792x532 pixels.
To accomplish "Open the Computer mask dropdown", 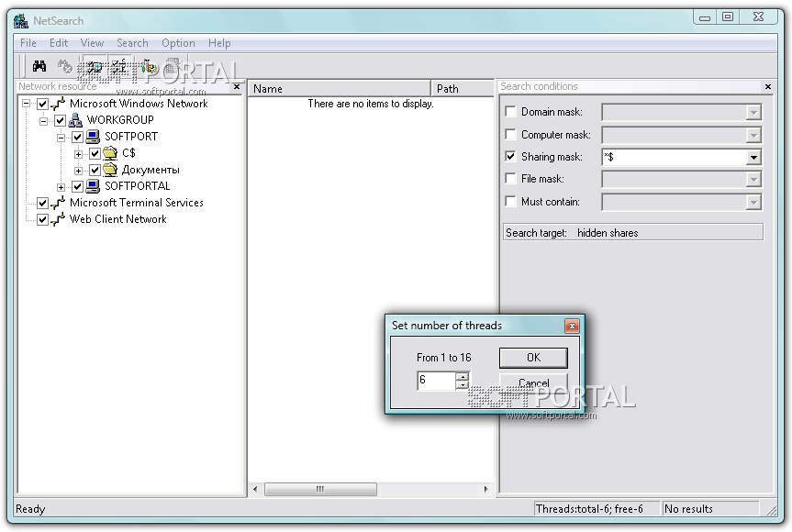I will 753,135.
